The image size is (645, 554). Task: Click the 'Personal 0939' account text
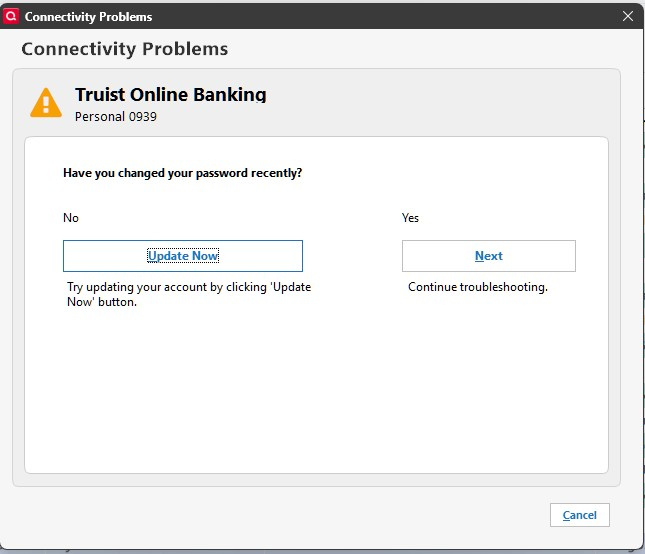coord(116,117)
